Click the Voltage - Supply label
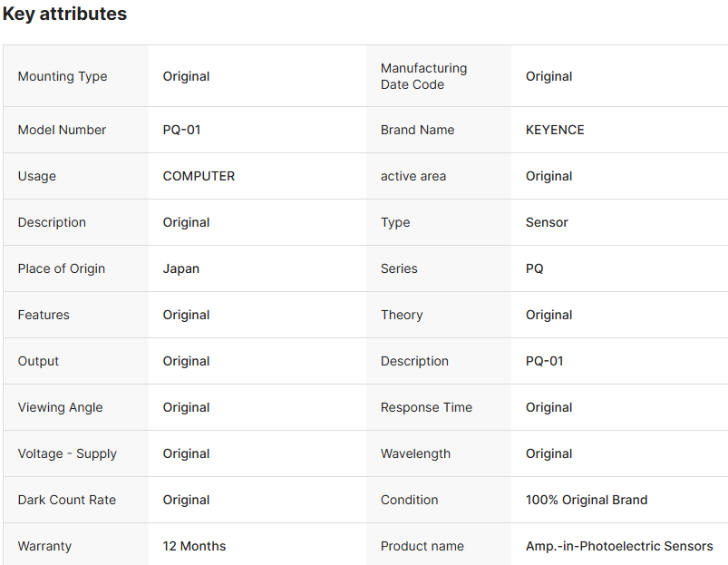The height and width of the screenshot is (565, 728). [x=67, y=453]
